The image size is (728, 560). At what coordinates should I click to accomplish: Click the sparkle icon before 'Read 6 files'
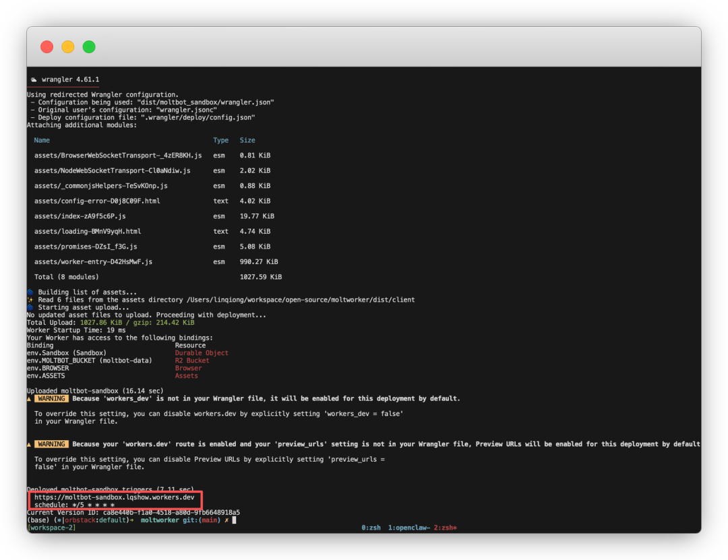coord(30,300)
